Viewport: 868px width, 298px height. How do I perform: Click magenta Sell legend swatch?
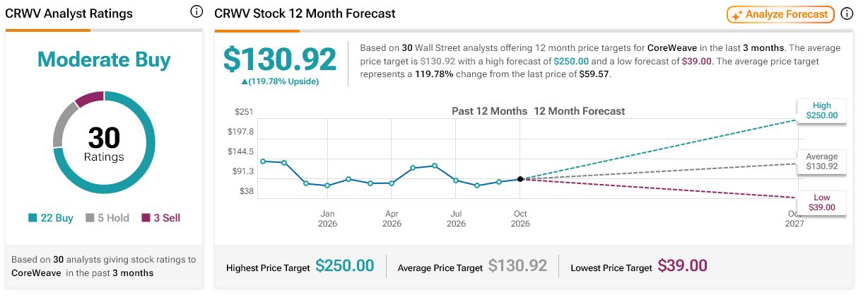coord(146,218)
